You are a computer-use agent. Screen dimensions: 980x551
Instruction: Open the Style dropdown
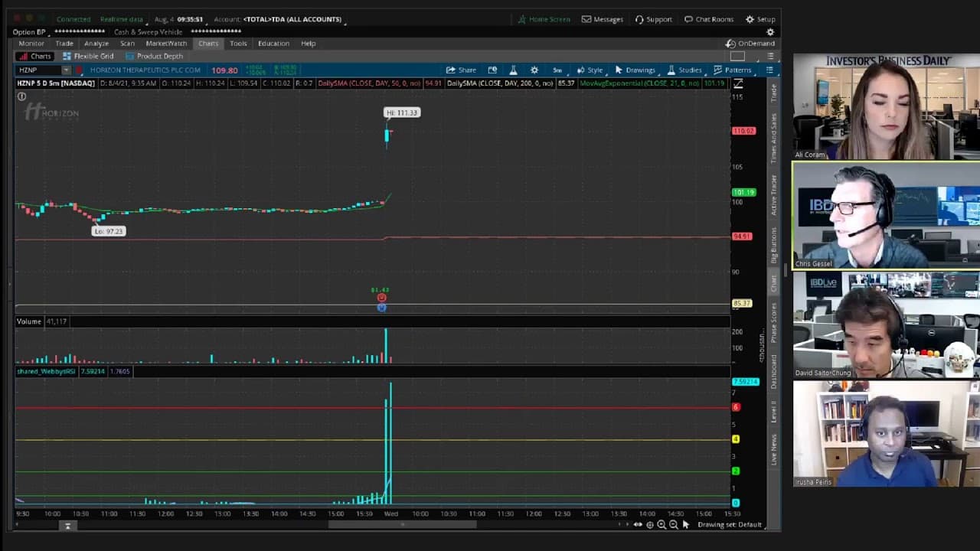click(x=590, y=70)
